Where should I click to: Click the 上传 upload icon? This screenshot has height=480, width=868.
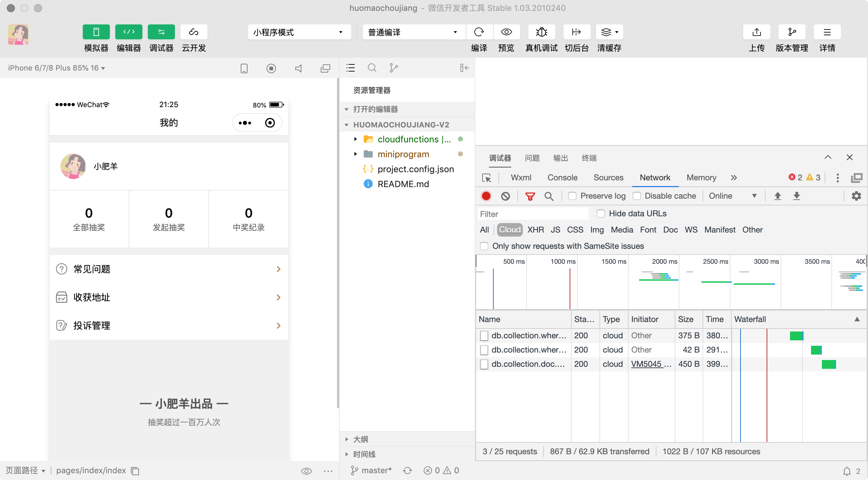click(756, 32)
